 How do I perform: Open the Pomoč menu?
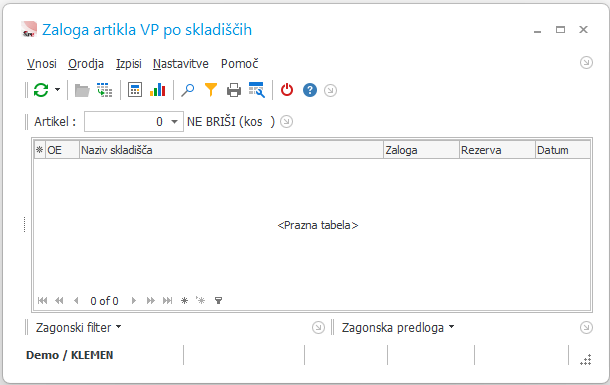click(x=239, y=63)
